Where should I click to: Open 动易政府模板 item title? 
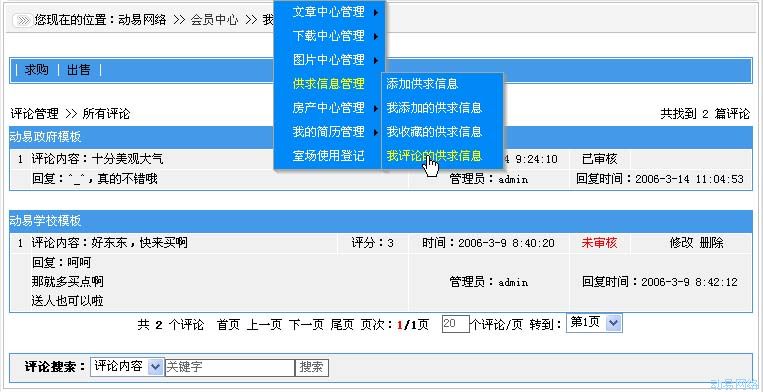pyautogui.click(x=45, y=137)
